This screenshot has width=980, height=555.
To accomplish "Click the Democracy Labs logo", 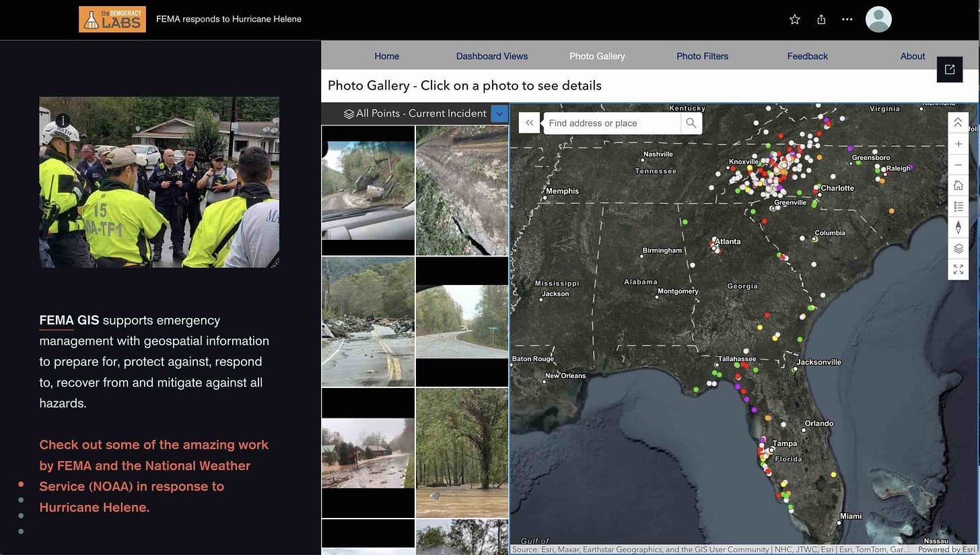I will (x=112, y=19).
